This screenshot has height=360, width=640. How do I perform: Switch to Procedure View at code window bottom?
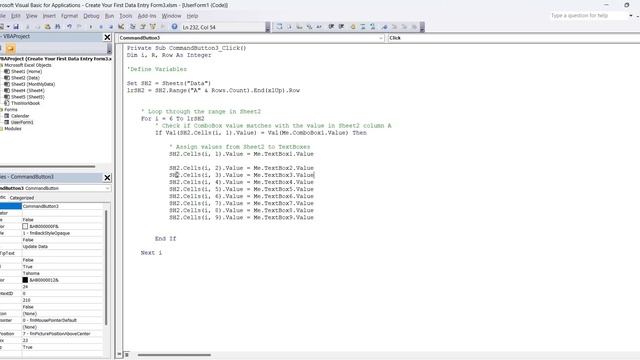(x=120, y=355)
